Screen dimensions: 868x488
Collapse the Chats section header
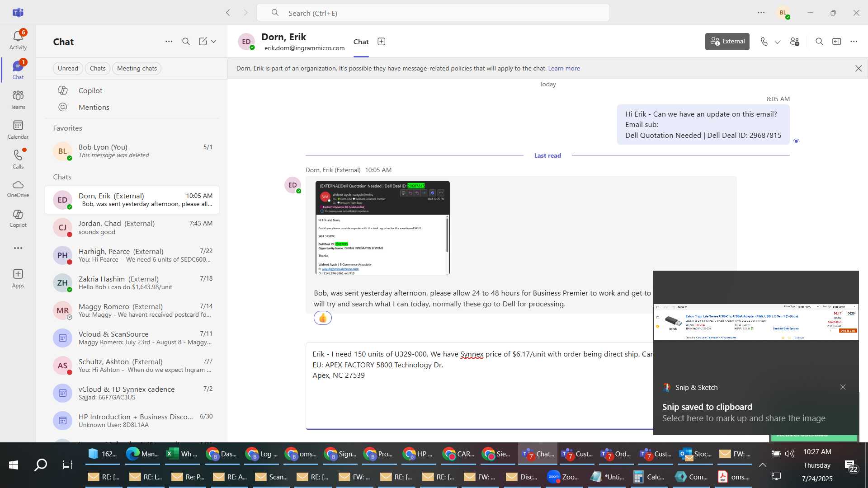[62, 177]
